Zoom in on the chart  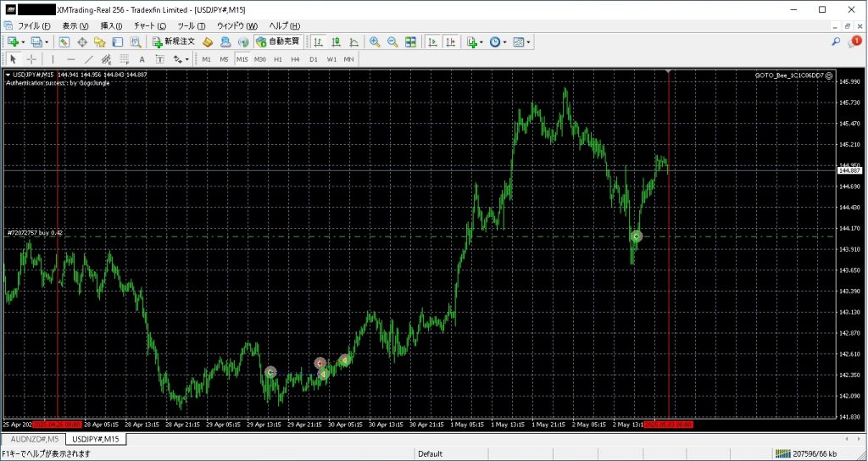tap(375, 42)
